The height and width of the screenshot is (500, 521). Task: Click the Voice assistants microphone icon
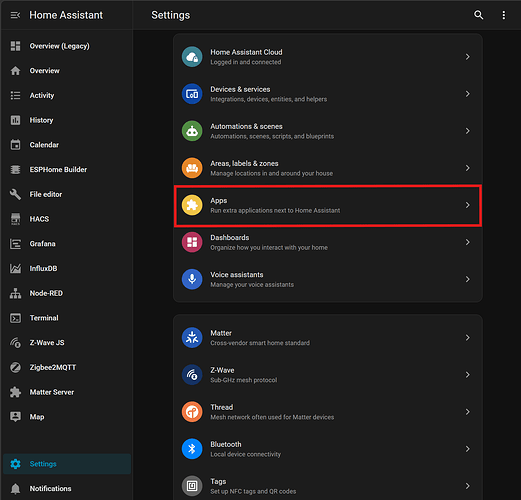(x=192, y=279)
